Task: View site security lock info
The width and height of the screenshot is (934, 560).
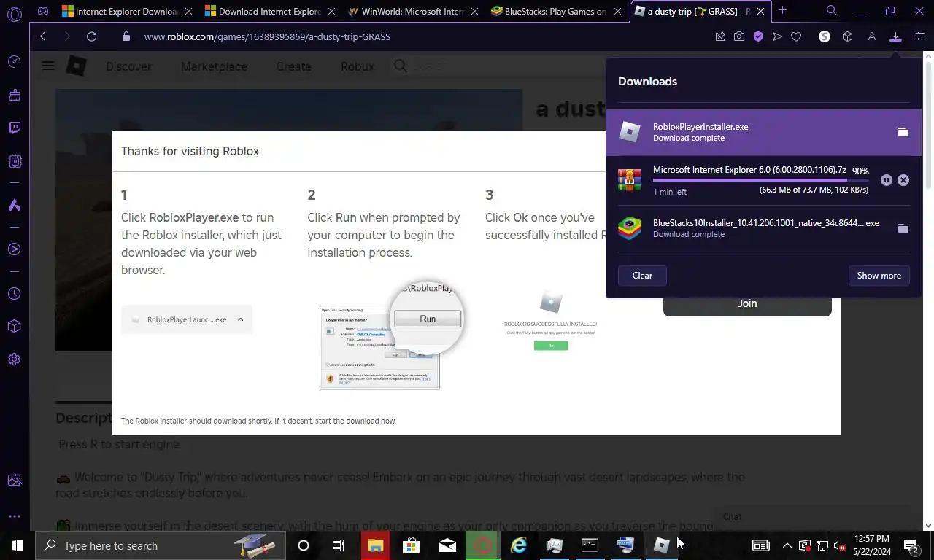Action: click(x=126, y=36)
